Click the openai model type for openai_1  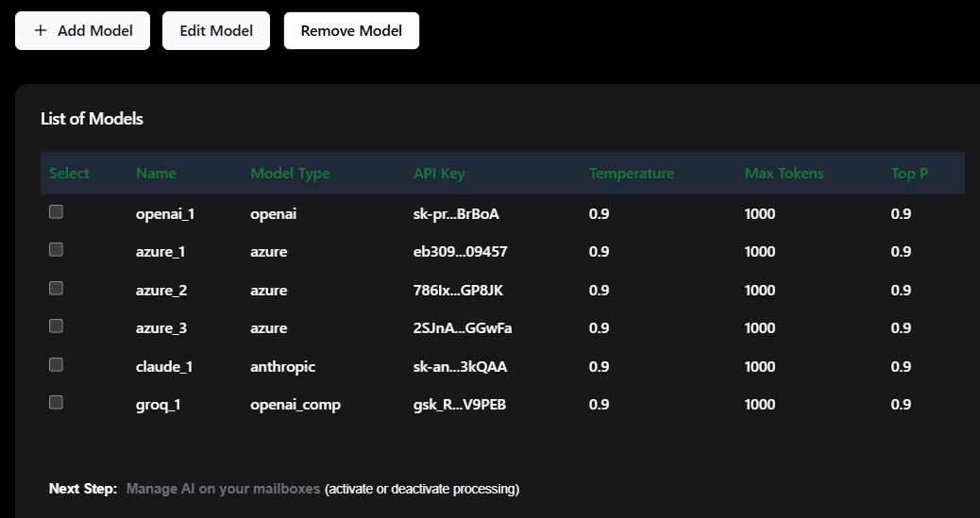273,213
